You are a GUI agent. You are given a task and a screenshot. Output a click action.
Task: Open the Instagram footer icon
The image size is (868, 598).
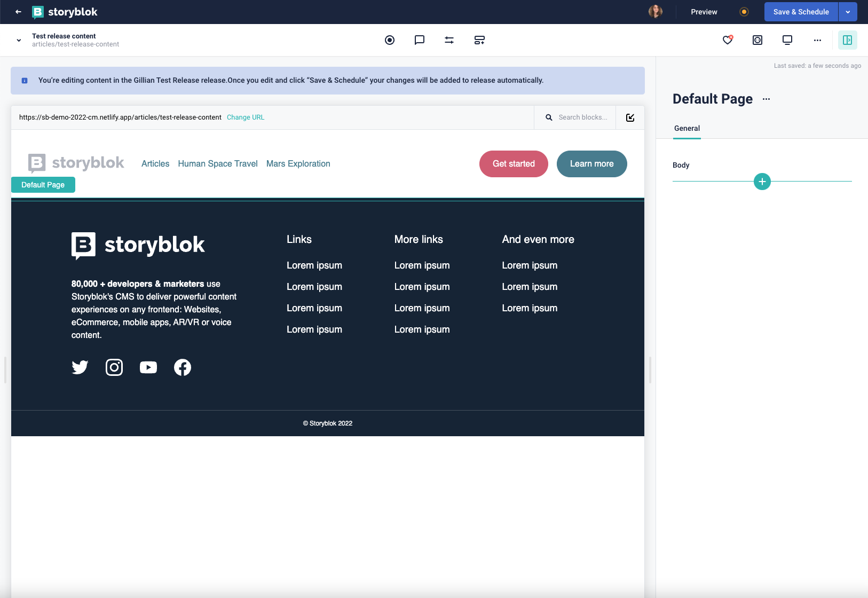[114, 367]
